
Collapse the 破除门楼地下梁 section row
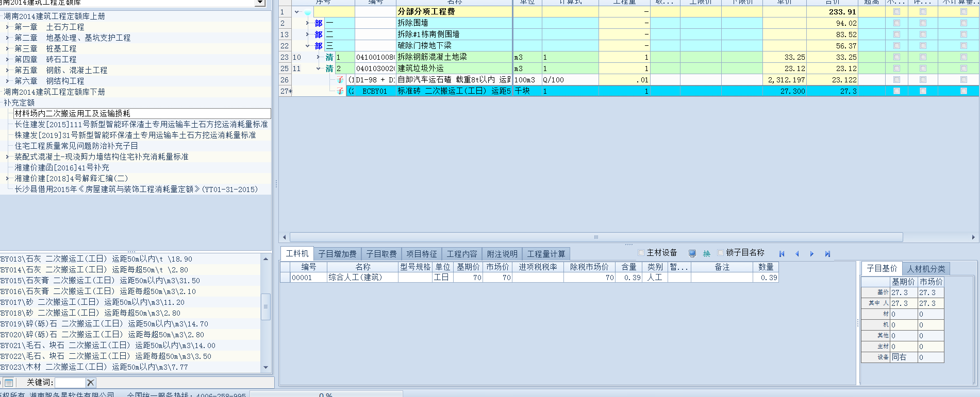(x=308, y=46)
